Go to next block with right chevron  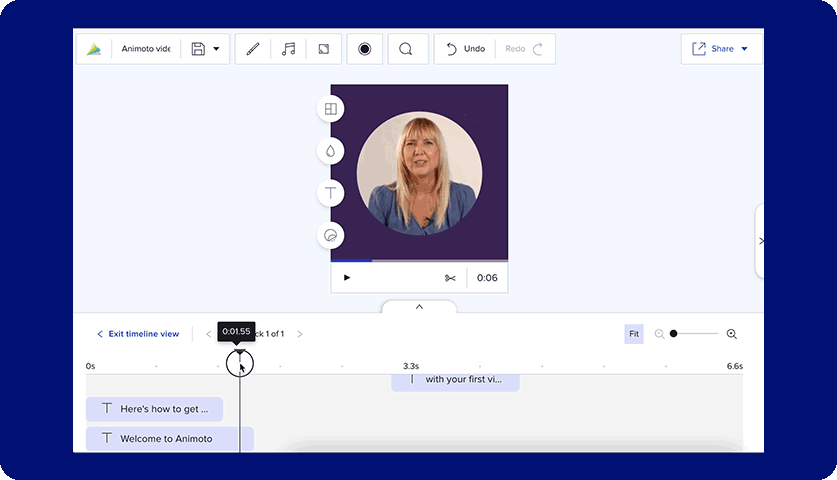300,334
